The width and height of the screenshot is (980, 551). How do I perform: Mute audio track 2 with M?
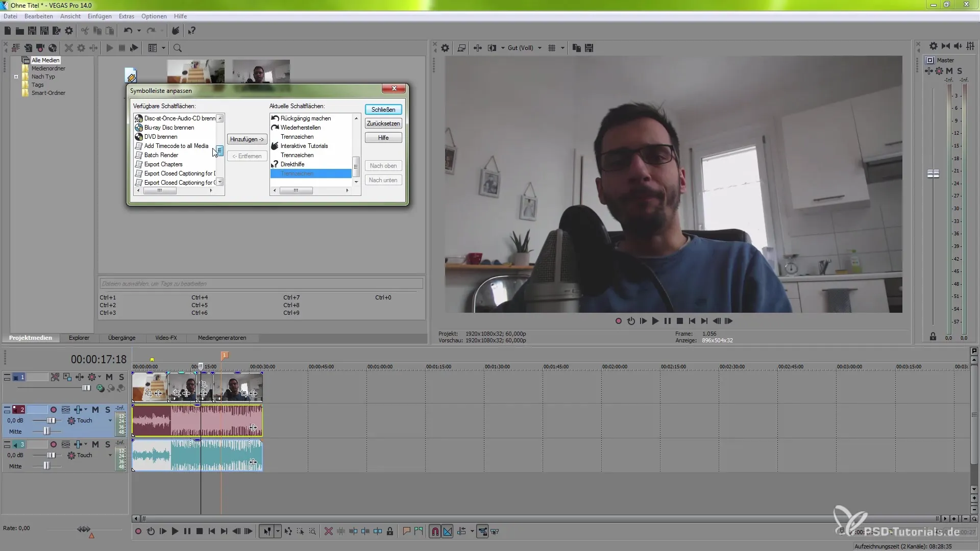[95, 410]
